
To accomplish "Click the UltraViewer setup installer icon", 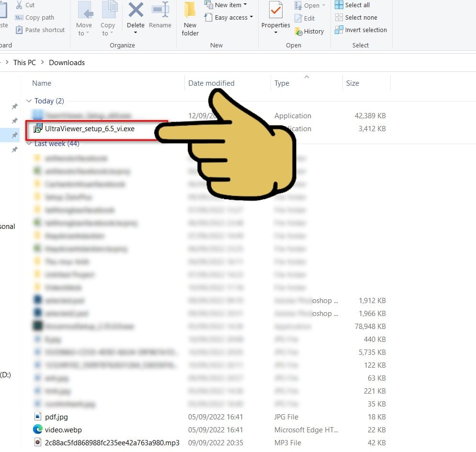I will 38,128.
